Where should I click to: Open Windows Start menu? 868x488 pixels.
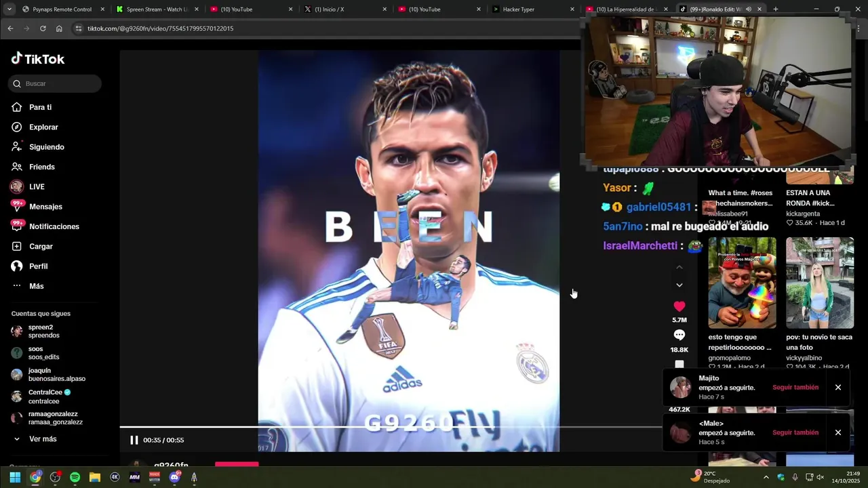tap(15, 477)
